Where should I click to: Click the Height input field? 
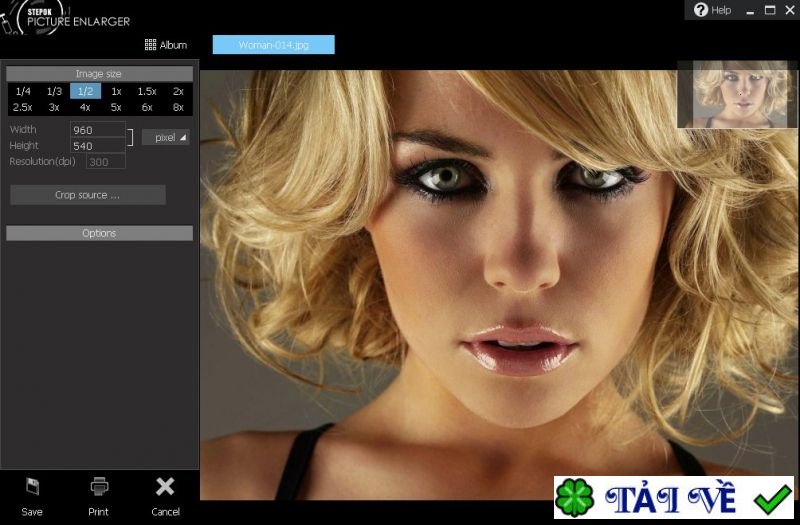(97, 146)
